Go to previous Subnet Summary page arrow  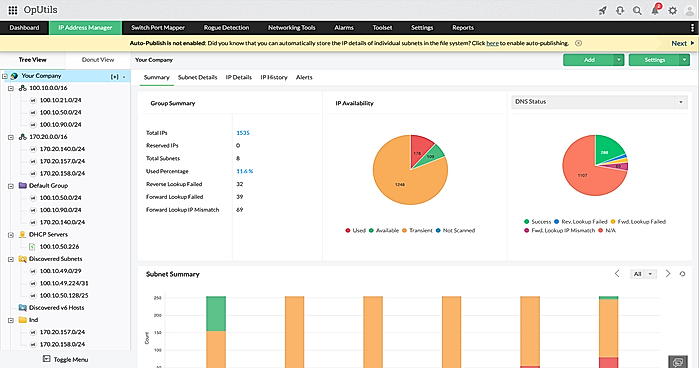click(617, 273)
